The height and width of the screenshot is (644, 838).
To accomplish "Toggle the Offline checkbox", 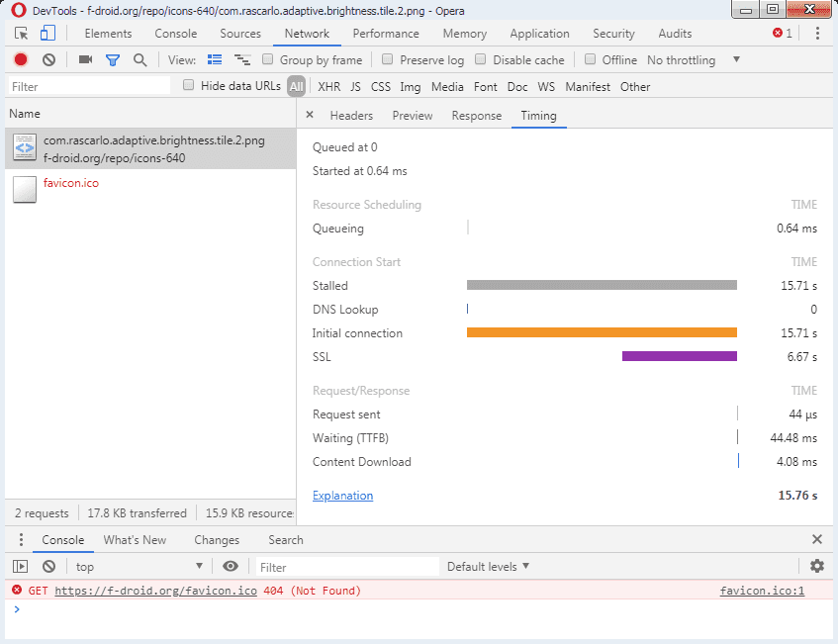I will coord(590,59).
